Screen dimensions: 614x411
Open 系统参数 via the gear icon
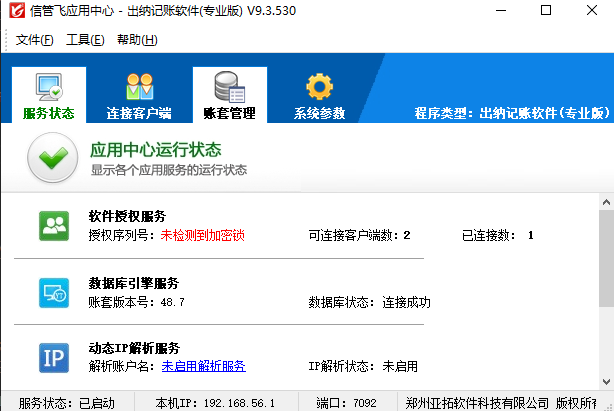tap(319, 86)
